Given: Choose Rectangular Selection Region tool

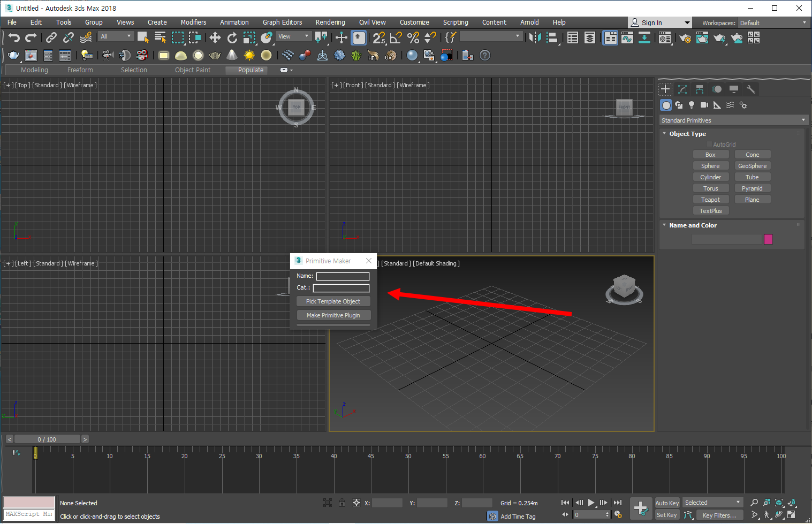Looking at the screenshot, I should pyautogui.click(x=178, y=37).
